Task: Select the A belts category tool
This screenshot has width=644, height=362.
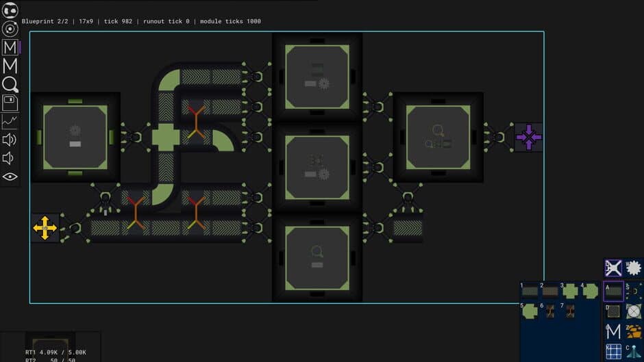Action: tap(613, 292)
